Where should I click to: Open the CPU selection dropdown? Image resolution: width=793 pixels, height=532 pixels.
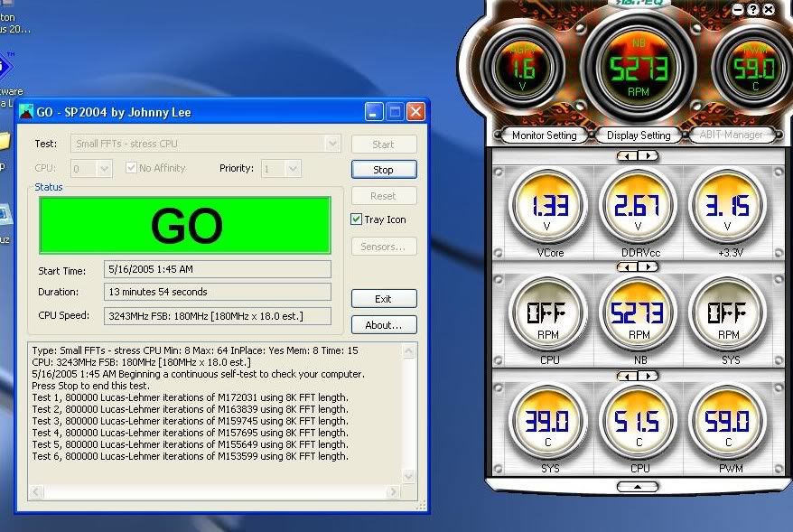tap(104, 168)
